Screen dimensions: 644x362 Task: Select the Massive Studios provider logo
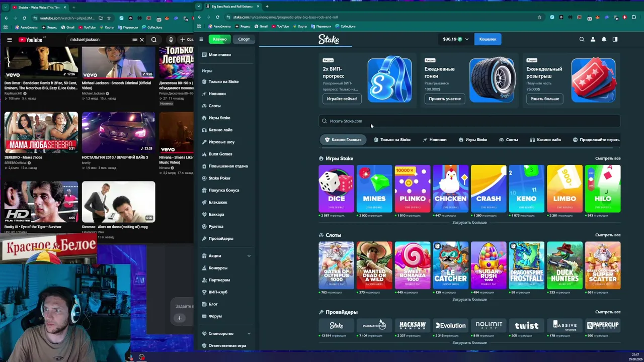(x=565, y=326)
